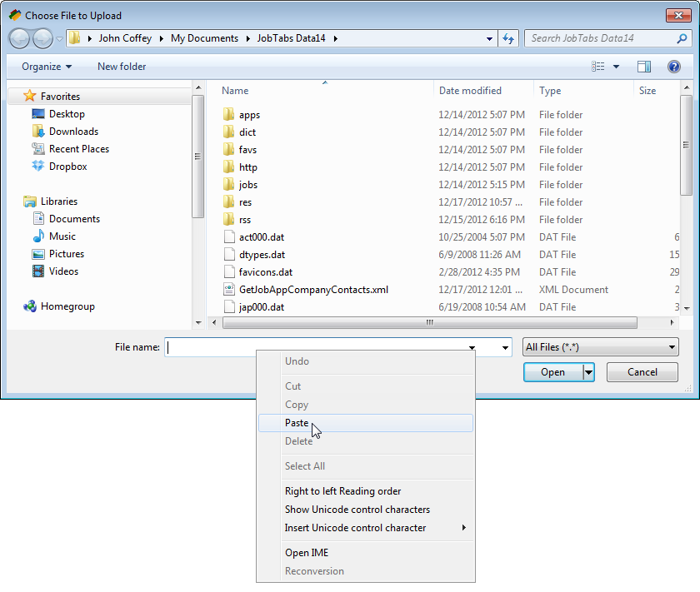
Task: Click the Open button's split dropdown arrow
Action: [x=589, y=372]
